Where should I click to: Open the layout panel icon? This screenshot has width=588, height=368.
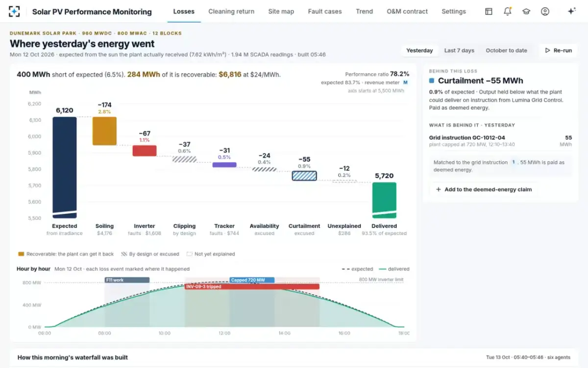tap(489, 11)
